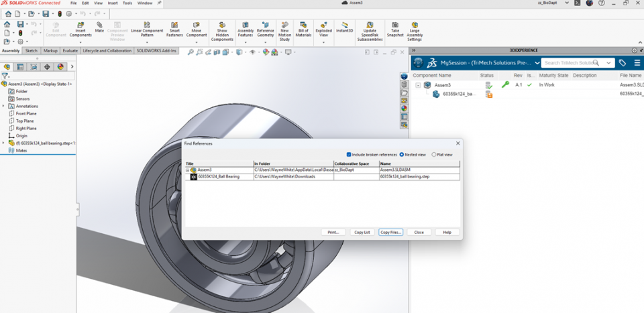Screen dimensions: 644x313
Task: Open Assembly Features tool
Action: coord(246,29)
